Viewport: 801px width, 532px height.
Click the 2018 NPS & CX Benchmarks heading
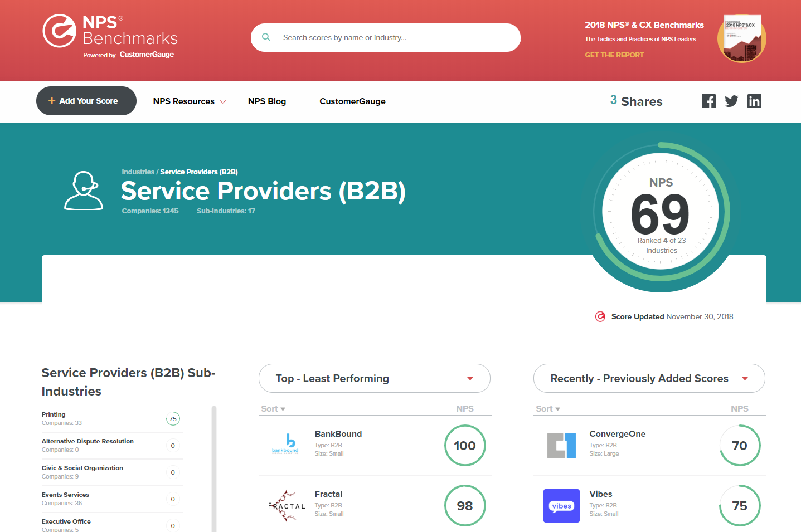click(644, 25)
